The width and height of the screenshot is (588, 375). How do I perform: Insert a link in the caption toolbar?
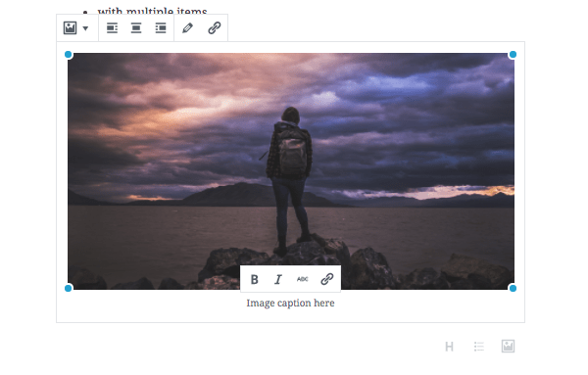pyautogui.click(x=327, y=279)
